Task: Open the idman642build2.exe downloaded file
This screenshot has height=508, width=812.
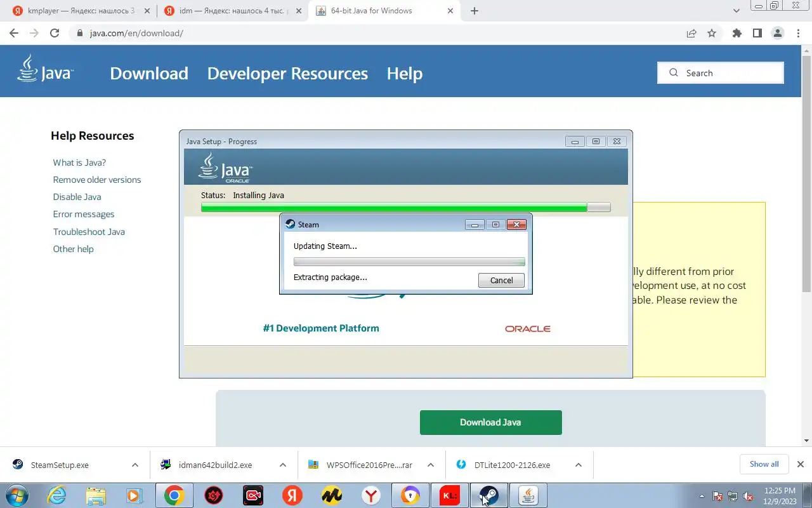Action: [214, 465]
